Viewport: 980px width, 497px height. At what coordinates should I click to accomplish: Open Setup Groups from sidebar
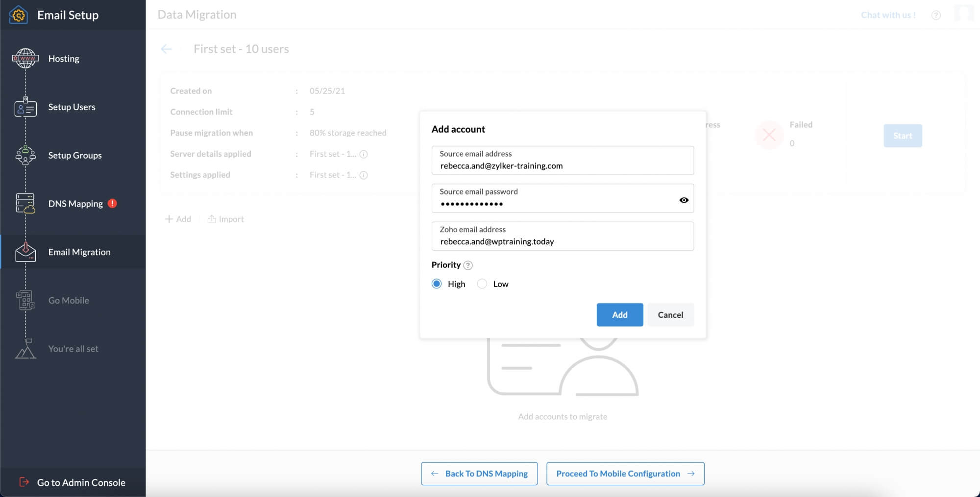(x=25, y=155)
